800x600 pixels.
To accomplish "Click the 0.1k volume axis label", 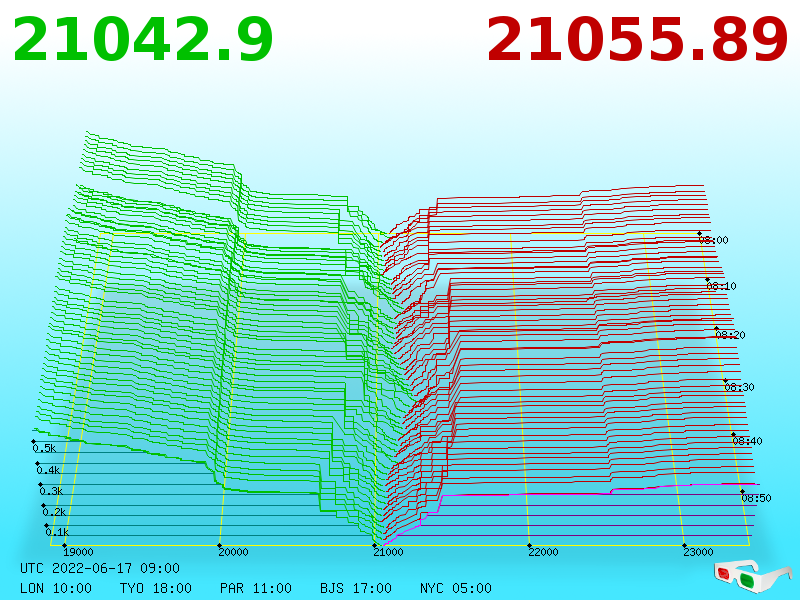I will coord(57,532).
